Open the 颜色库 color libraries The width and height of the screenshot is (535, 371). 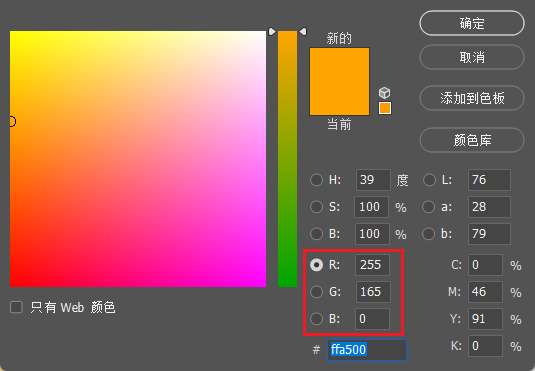472,140
